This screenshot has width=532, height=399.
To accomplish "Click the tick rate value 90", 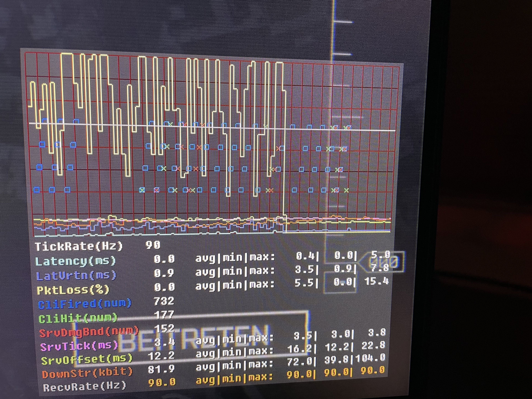I will pos(153,245).
